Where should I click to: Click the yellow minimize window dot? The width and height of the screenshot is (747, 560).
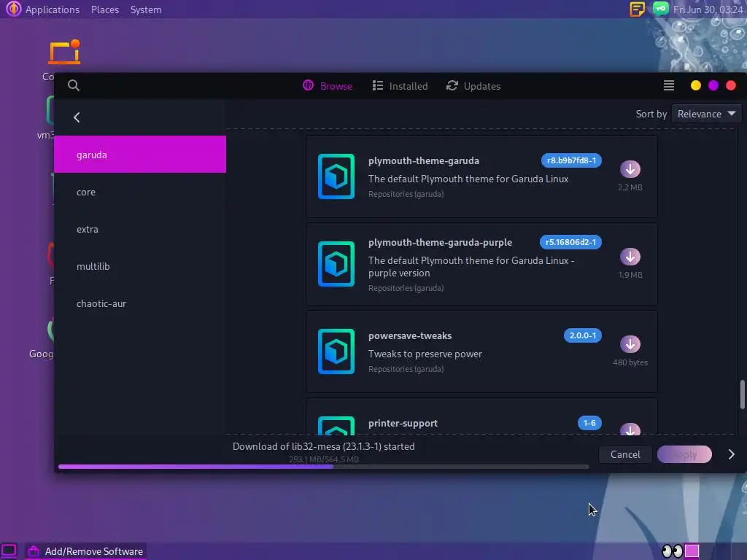[695, 86]
